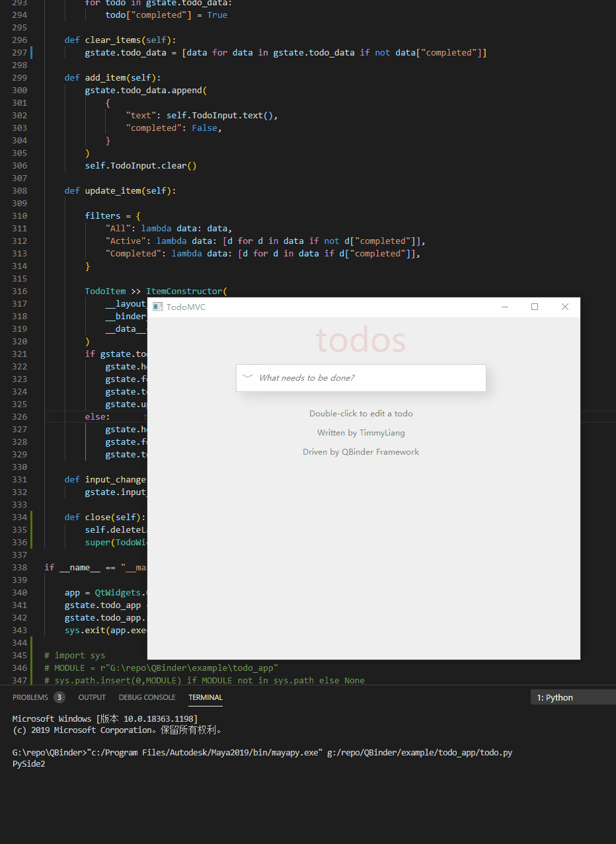Maximize the TodoMVC window

535,307
